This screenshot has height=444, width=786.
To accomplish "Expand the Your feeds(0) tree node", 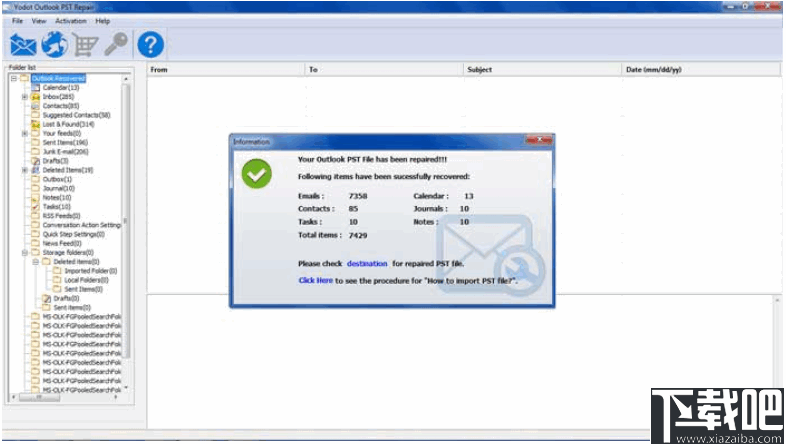I will coord(25,133).
